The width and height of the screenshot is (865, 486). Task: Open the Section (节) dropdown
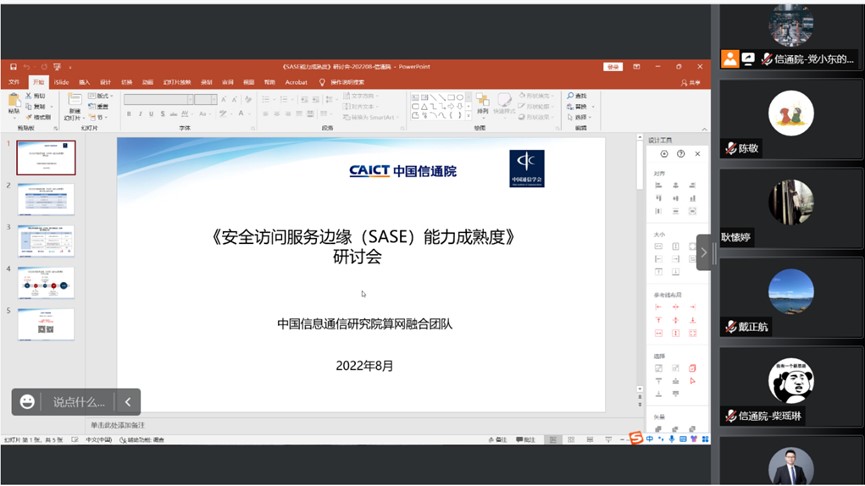[98, 118]
